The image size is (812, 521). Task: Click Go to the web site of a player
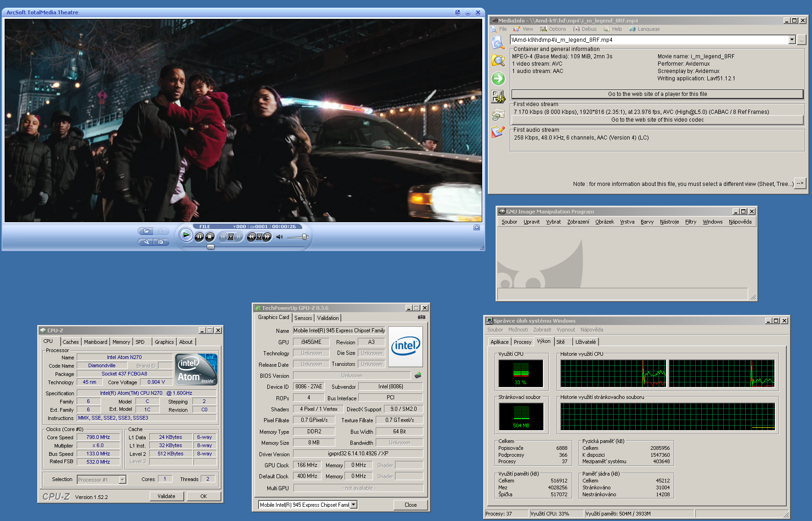[x=657, y=94]
